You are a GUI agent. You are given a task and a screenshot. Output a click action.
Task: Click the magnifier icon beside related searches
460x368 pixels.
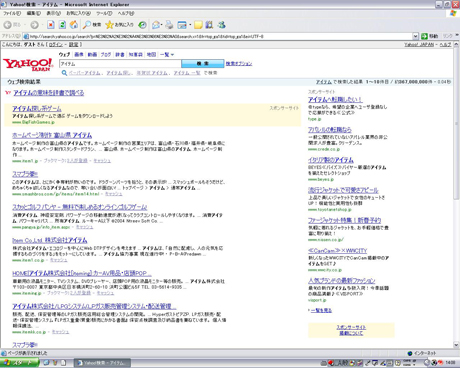point(64,73)
